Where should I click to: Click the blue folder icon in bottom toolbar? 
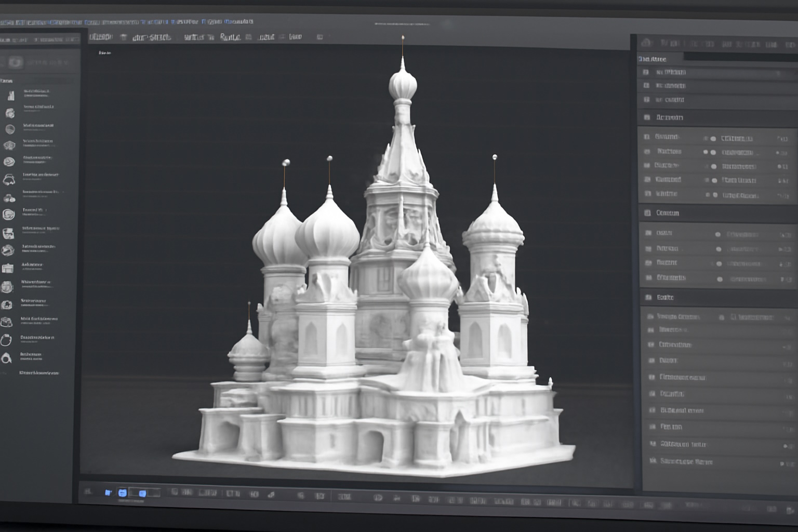(x=108, y=493)
